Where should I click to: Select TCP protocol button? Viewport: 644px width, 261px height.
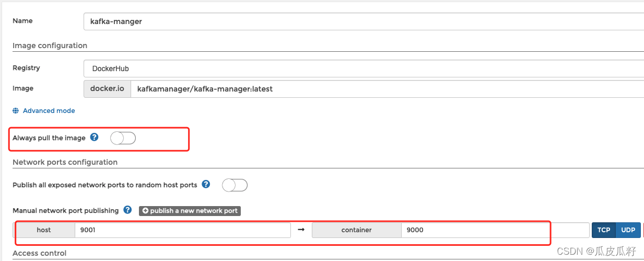[604, 230]
